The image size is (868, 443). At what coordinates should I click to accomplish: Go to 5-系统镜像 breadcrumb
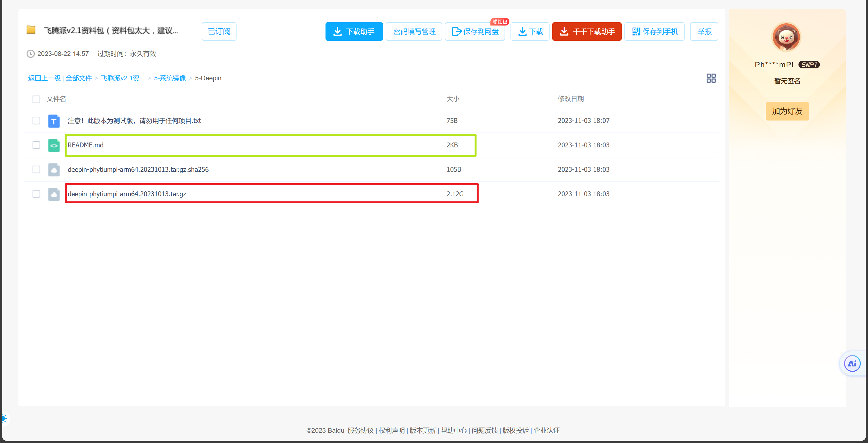170,78
